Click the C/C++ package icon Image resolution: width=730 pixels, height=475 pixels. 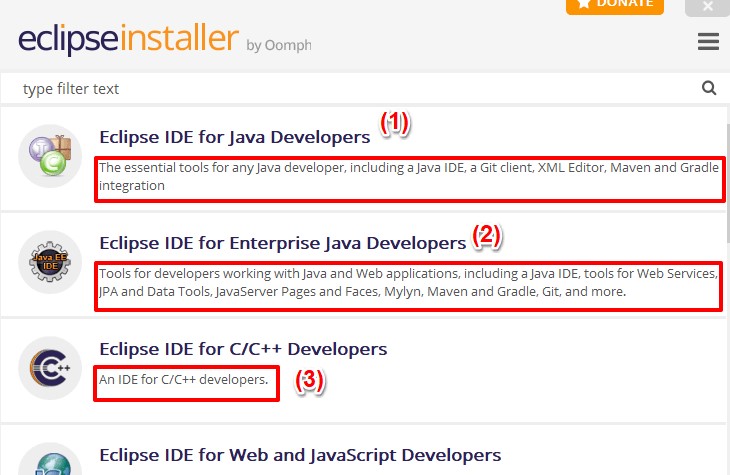50,368
